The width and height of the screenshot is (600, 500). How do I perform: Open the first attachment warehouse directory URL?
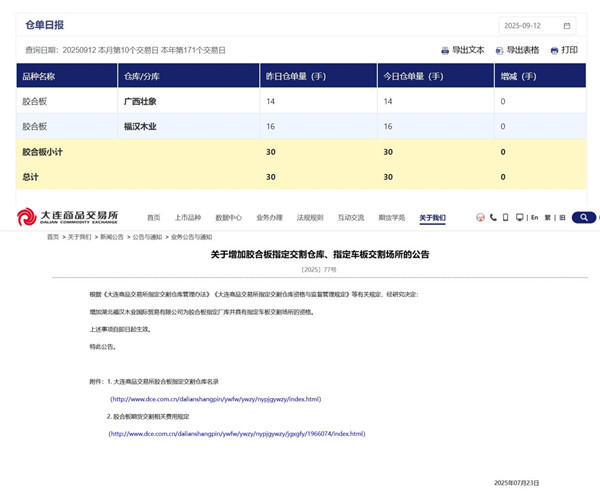pyautogui.click(x=216, y=398)
